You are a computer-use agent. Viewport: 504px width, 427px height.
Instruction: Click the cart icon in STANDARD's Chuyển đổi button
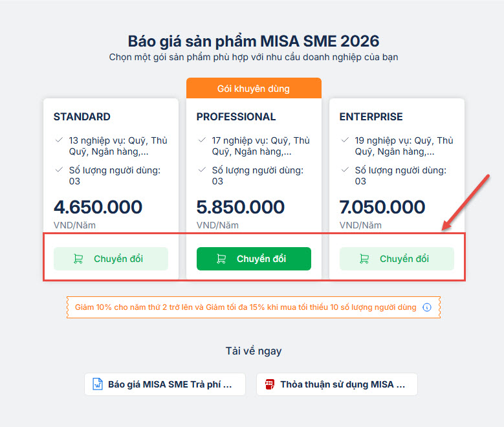click(x=78, y=259)
